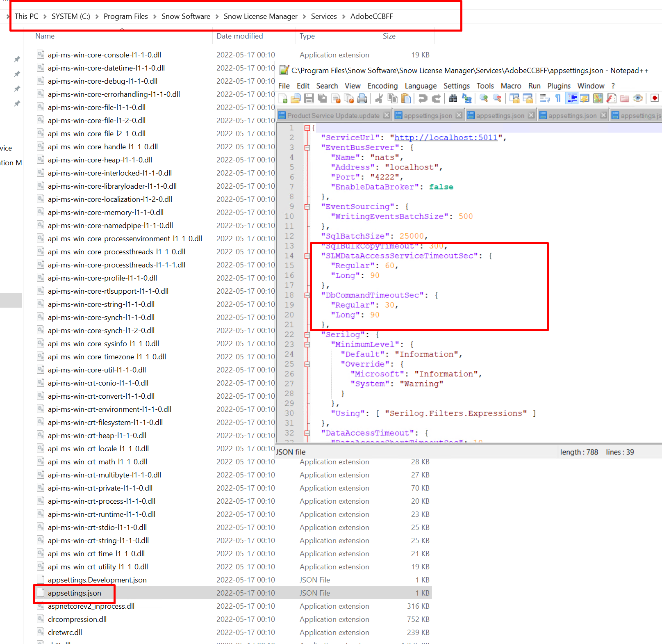
Task: Redo the last undone edit
Action: coord(436,98)
